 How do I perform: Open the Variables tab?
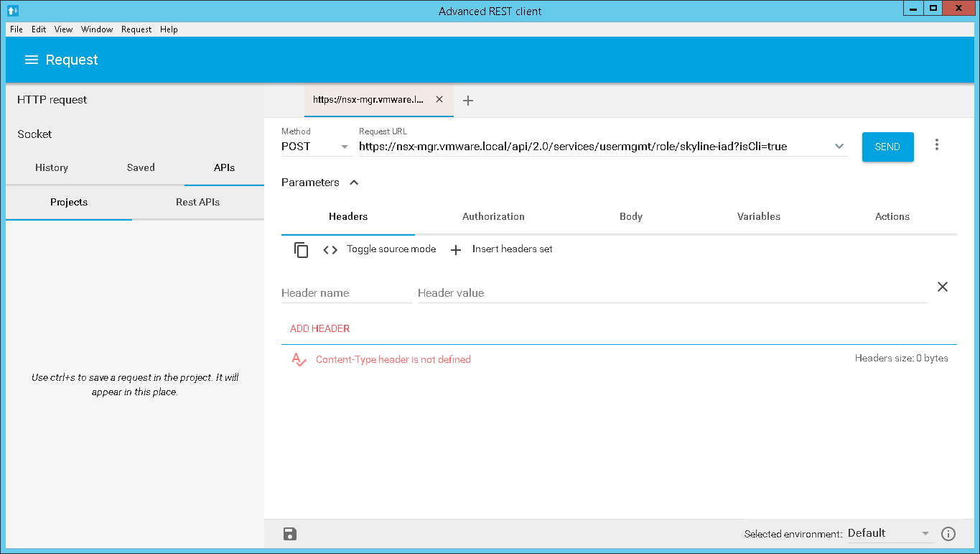pyautogui.click(x=759, y=216)
